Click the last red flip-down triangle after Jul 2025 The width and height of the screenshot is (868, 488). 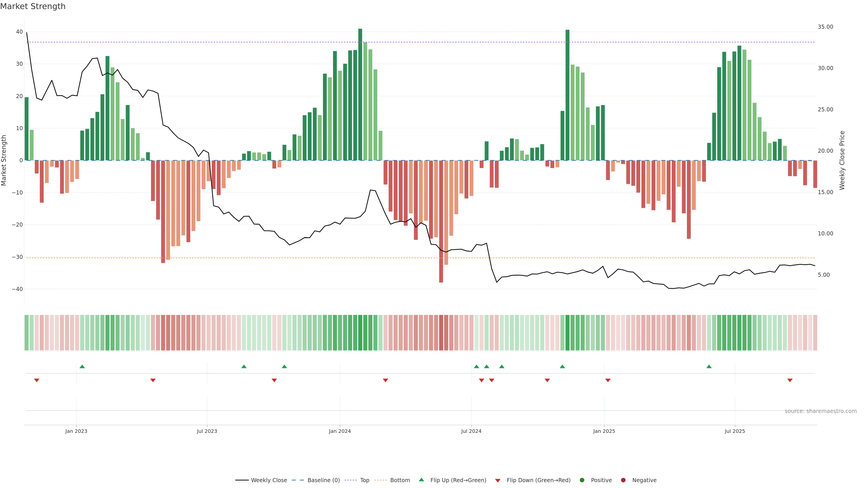790,380
